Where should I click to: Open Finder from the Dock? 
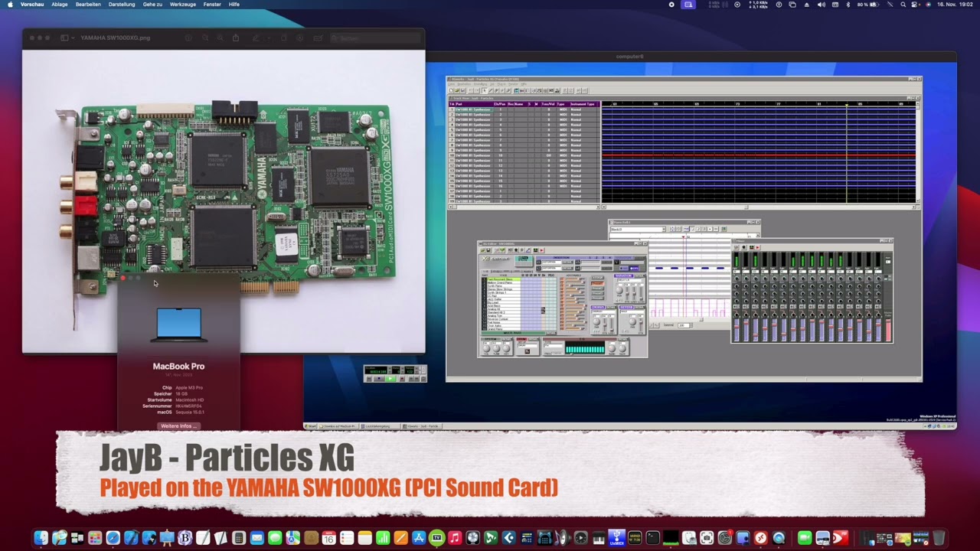(41, 538)
